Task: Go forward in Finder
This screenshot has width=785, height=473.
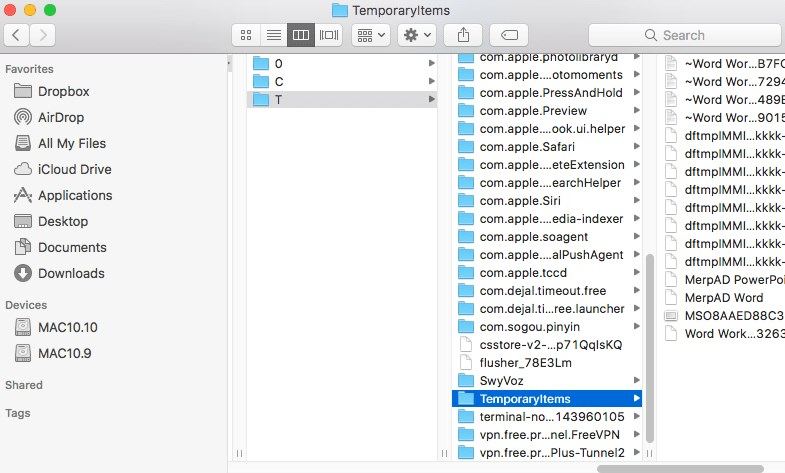Action: 43,35
